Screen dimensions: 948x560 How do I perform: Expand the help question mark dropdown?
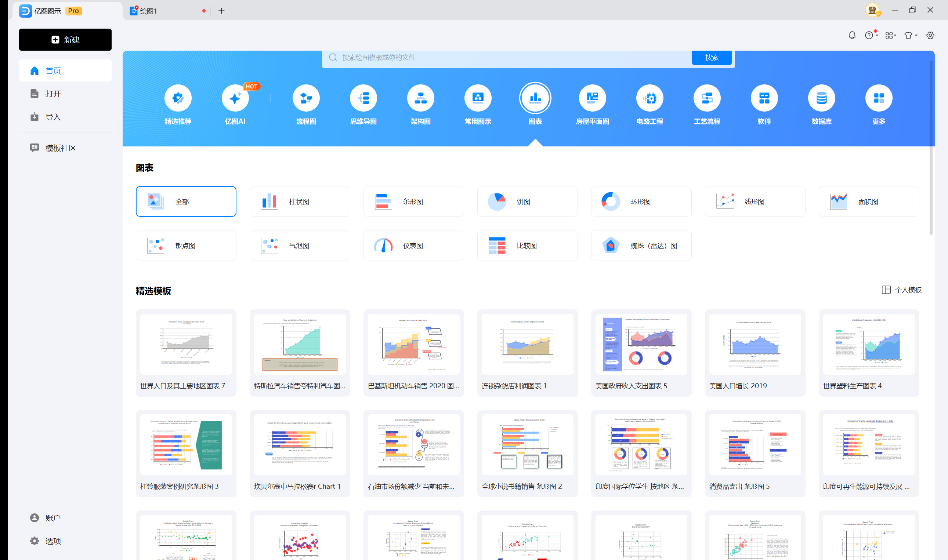871,36
